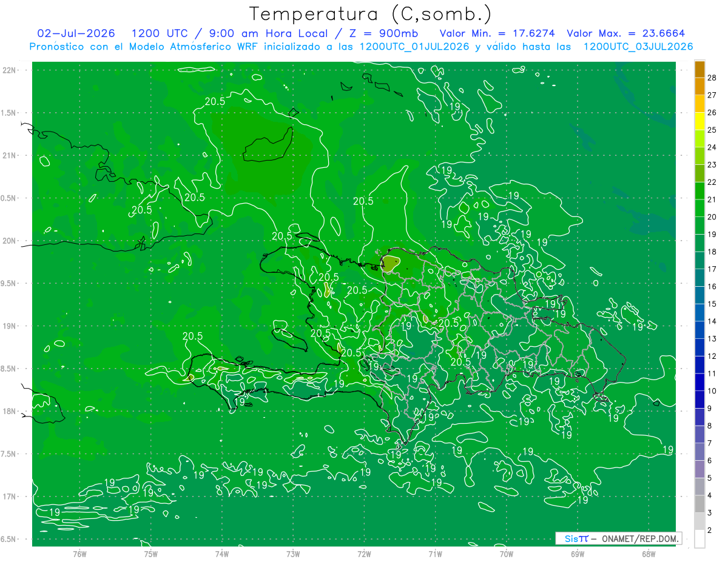Click the 73W longitude axis label
The width and height of the screenshot is (728, 562).
pos(293,554)
